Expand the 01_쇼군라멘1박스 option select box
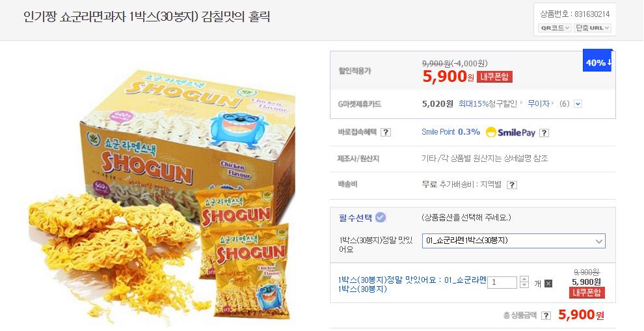The width and height of the screenshot is (644, 331). 514,241
